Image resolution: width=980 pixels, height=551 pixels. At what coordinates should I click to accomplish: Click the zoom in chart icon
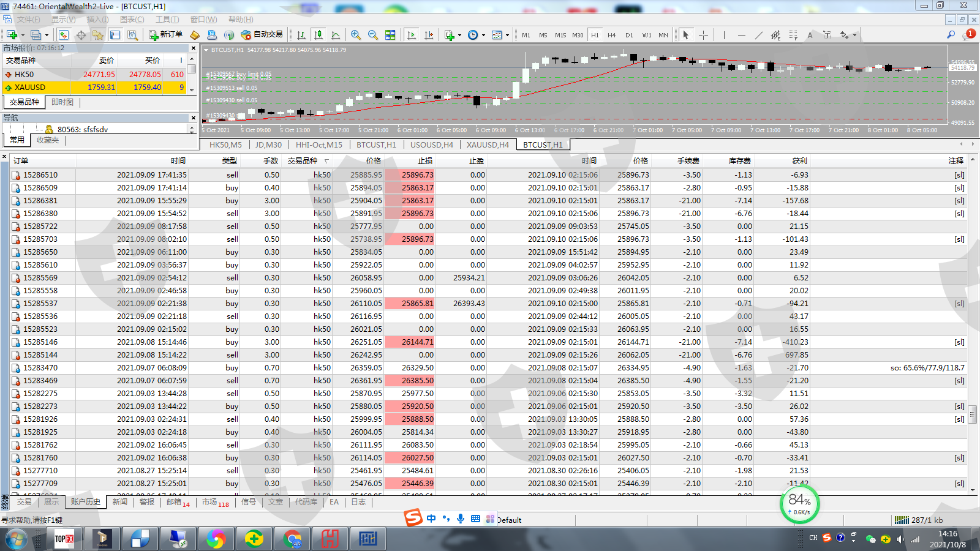coord(355,35)
